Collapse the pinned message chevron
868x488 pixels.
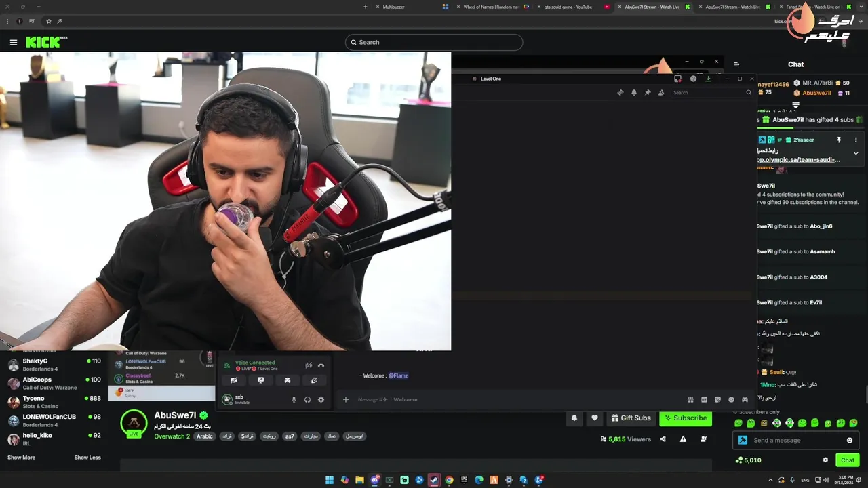pyautogui.click(x=856, y=153)
